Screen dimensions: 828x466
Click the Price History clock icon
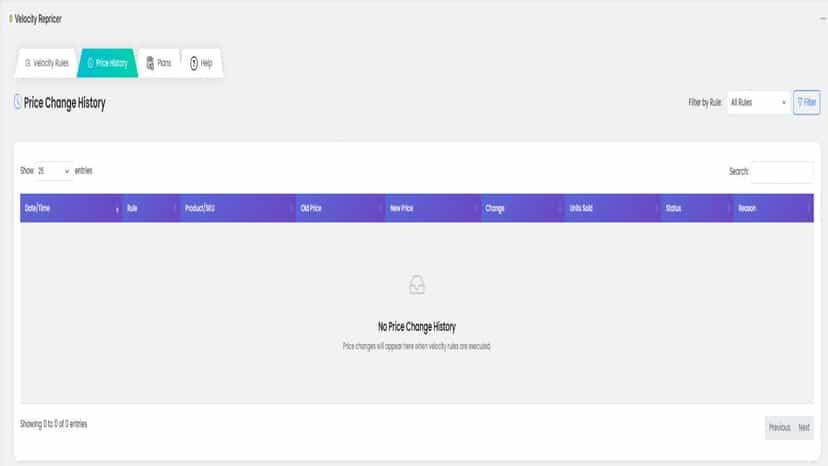(90, 63)
